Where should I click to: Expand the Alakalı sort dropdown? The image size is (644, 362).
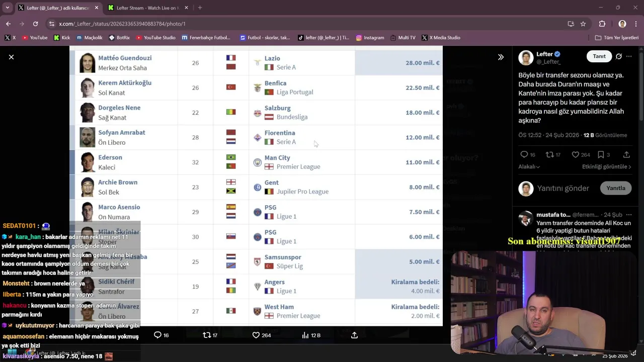(x=529, y=167)
